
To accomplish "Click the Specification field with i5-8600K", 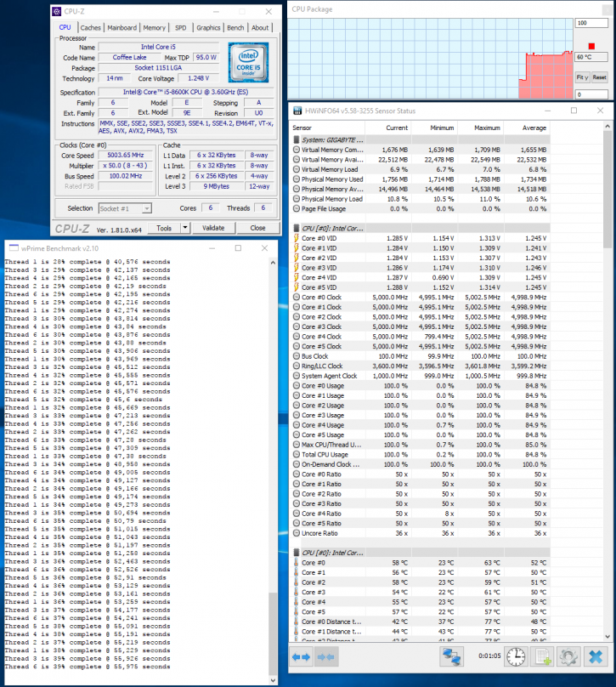I will click(185, 92).
